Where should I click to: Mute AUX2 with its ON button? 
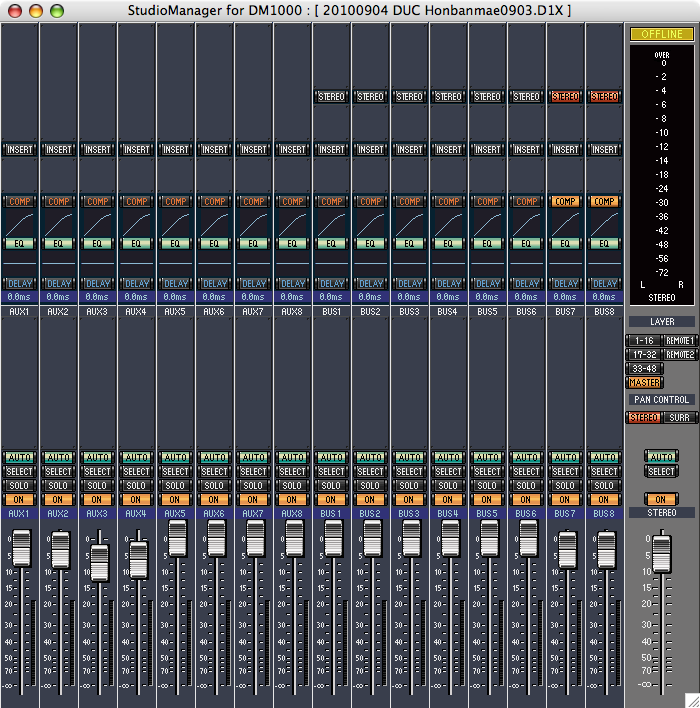pyautogui.click(x=59, y=499)
